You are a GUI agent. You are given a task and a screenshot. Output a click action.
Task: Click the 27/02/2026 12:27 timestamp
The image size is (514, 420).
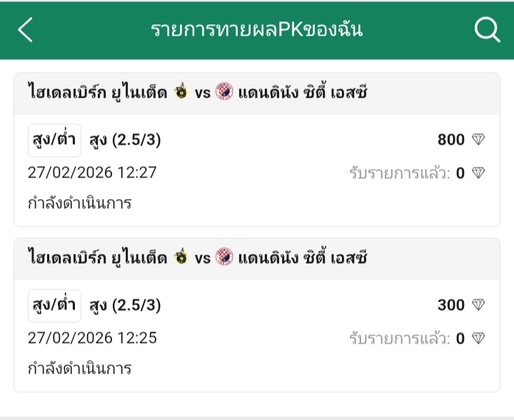click(x=92, y=173)
